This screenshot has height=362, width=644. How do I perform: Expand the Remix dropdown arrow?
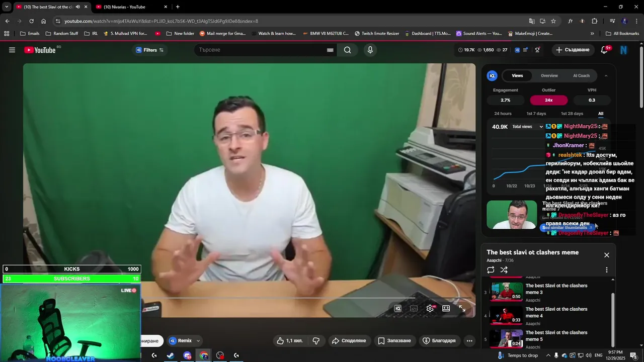point(198,341)
